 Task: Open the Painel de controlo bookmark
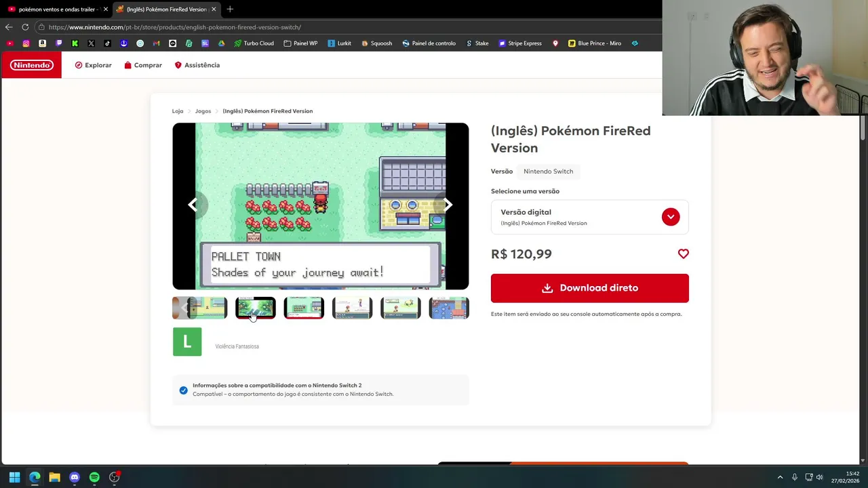pos(429,43)
